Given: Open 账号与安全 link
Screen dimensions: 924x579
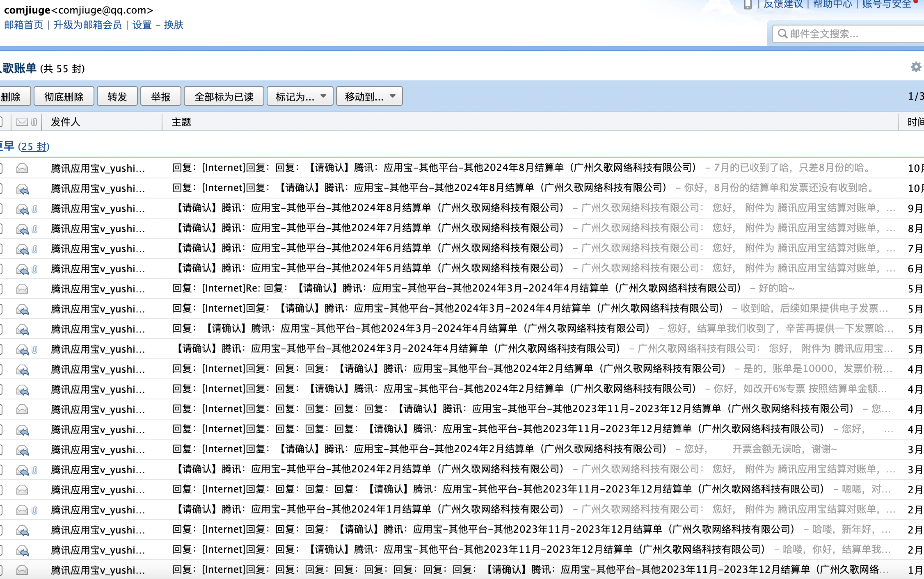Looking at the screenshot, I should [x=887, y=4].
